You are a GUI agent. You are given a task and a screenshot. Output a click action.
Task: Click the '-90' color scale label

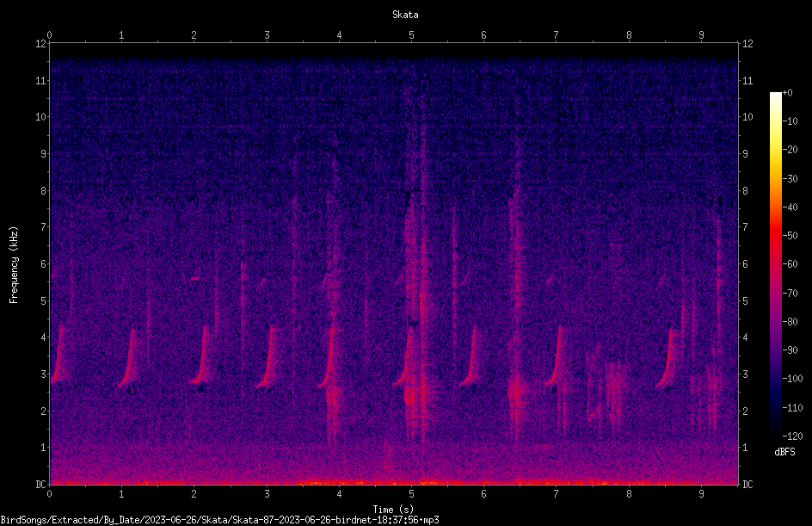[790, 350]
